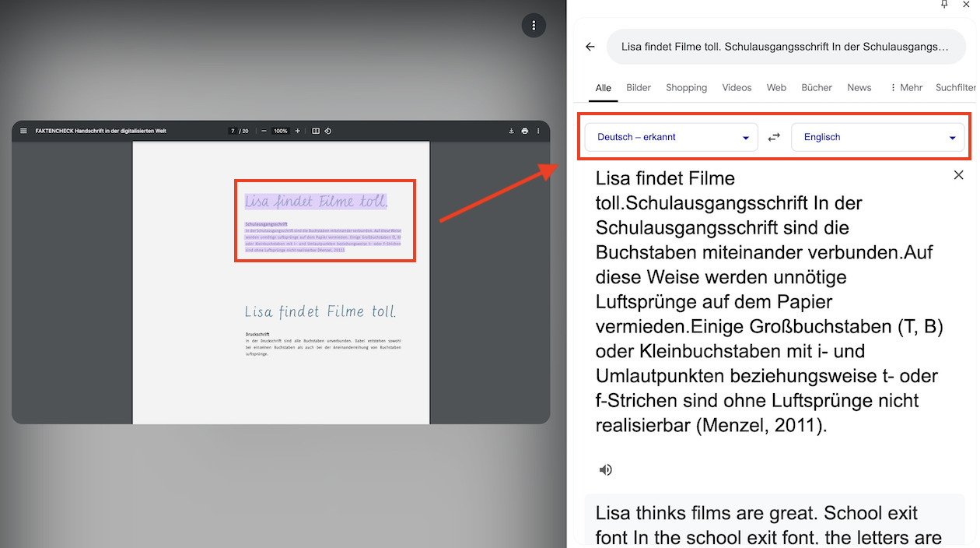Print the PDF document
The width and height of the screenshot is (980, 548).
524,131
